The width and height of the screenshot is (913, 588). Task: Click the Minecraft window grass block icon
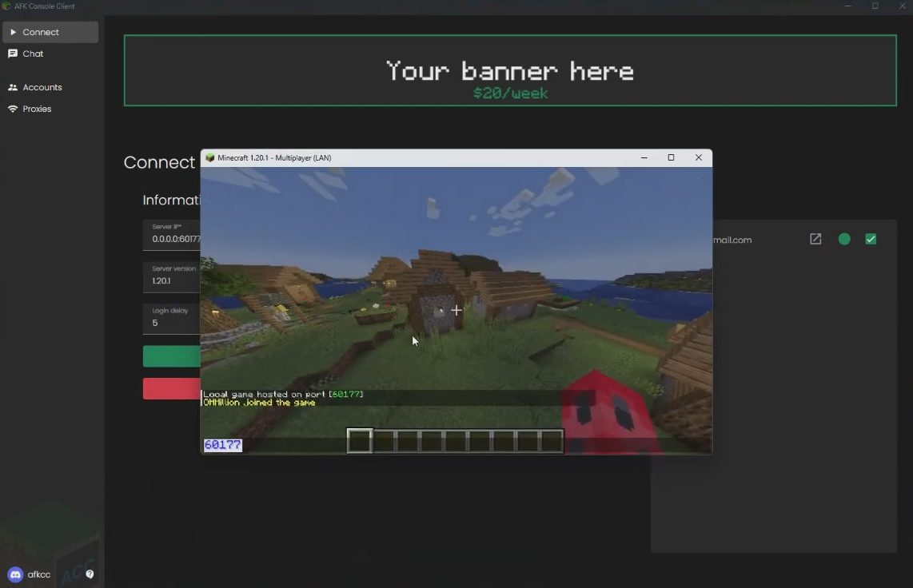[x=210, y=157]
